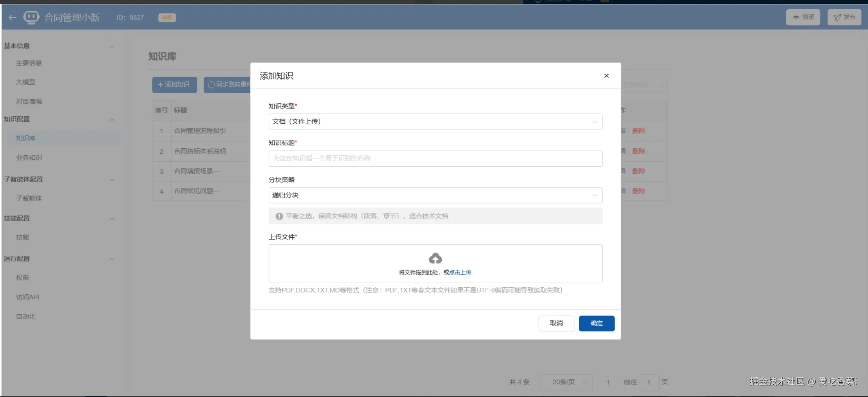The image size is (868, 397).
Task: Open 大模型 in the sidebar
Action: 26,82
